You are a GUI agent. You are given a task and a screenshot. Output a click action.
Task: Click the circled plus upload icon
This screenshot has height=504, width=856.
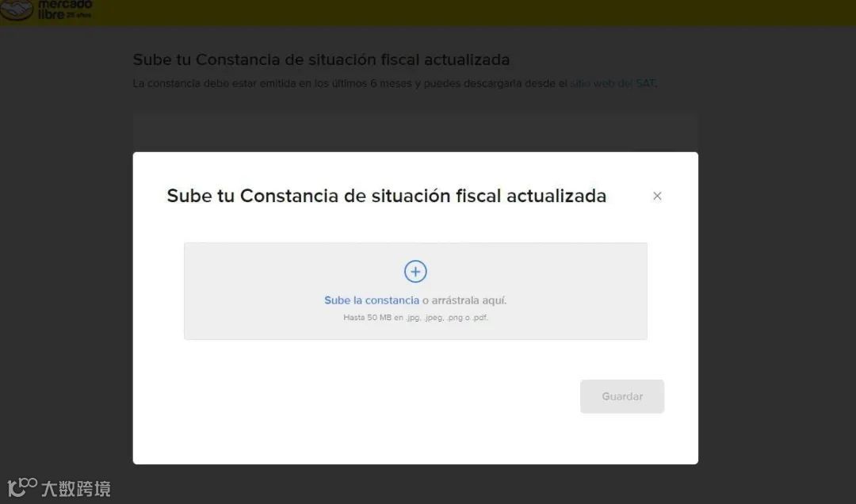pos(415,271)
